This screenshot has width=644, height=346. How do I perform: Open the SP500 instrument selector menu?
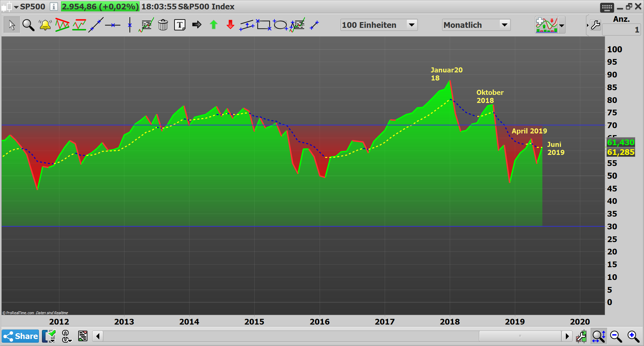pyautogui.click(x=16, y=7)
